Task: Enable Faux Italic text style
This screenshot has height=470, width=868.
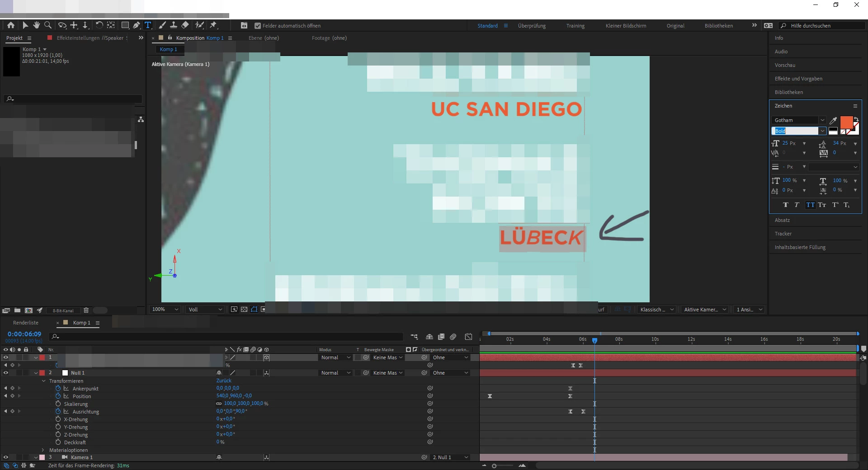Action: [x=797, y=205]
